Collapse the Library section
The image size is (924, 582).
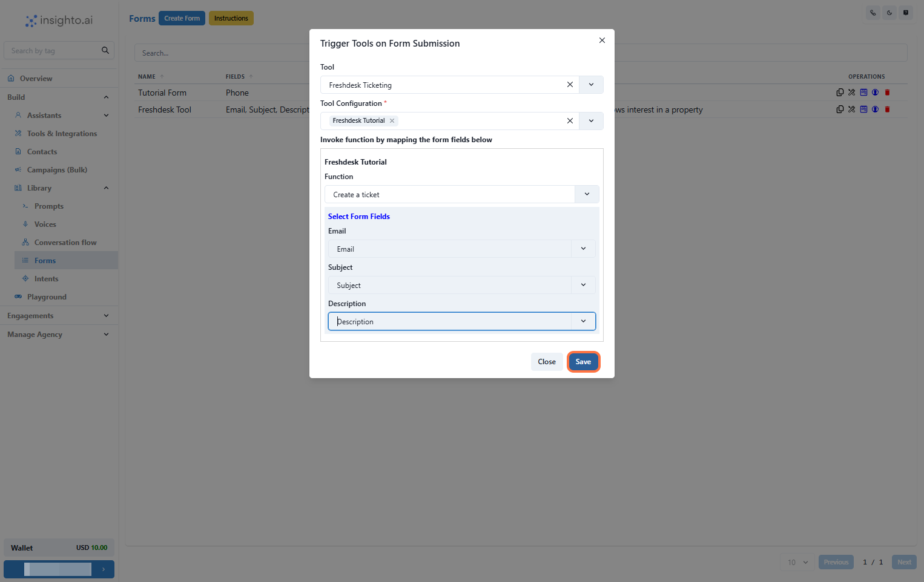pyautogui.click(x=107, y=188)
